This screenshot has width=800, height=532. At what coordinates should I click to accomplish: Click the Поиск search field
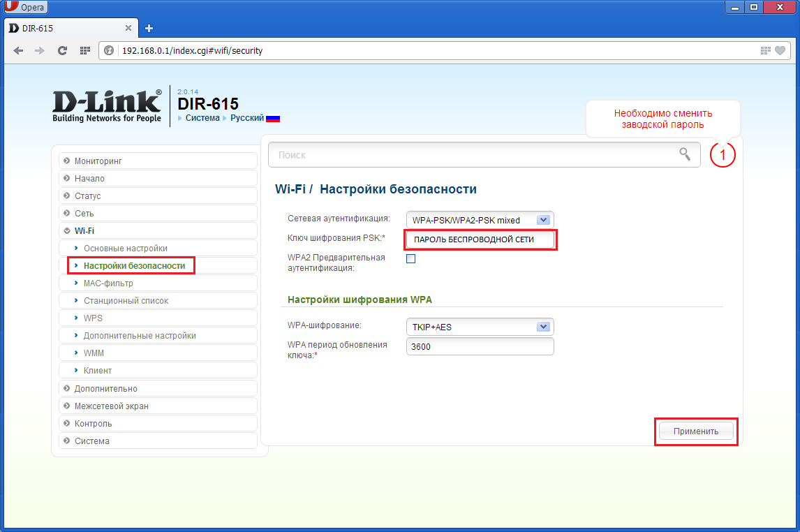tap(484, 154)
